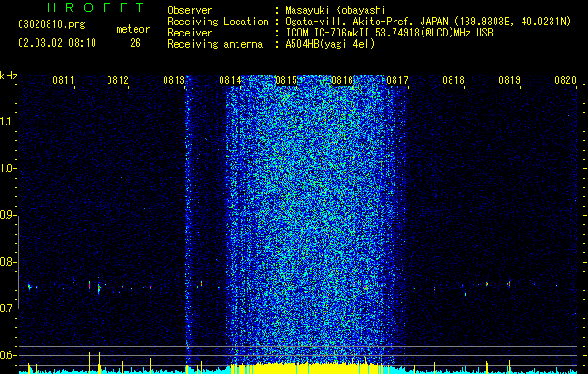Click the Receiver label

click(x=190, y=33)
